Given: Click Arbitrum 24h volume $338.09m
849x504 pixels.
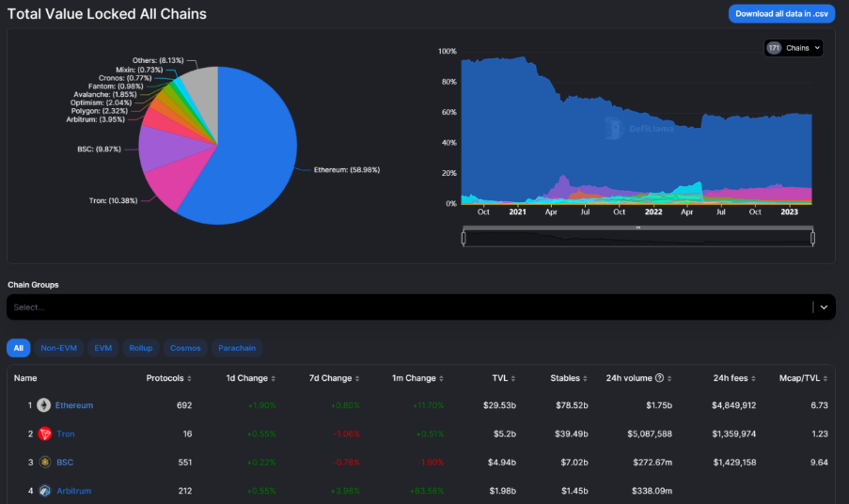Looking at the screenshot, I should (652, 491).
